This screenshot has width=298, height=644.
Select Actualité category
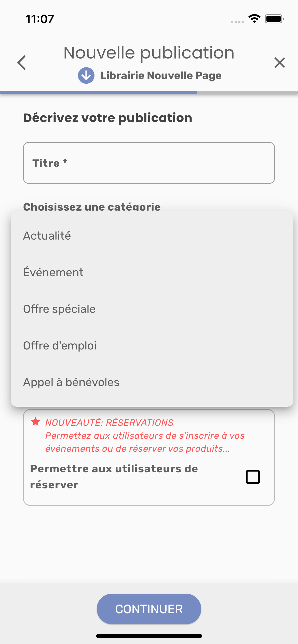click(47, 236)
